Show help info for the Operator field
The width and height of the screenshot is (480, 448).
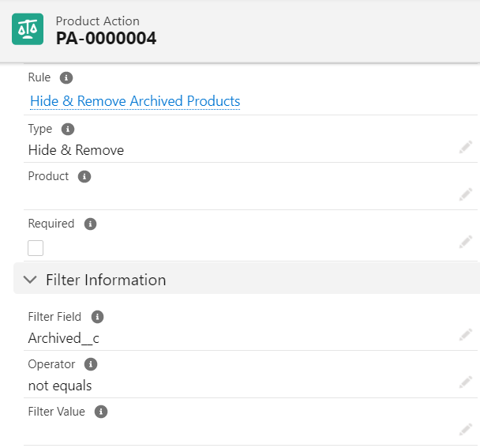91,364
